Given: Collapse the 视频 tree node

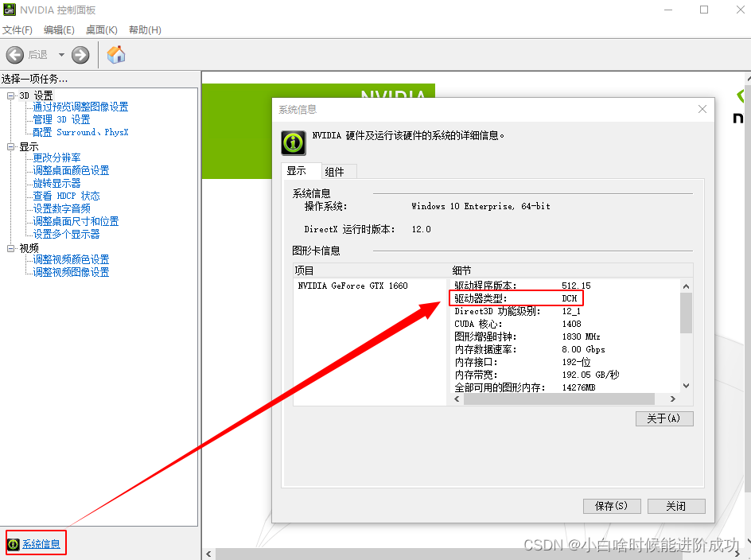Looking at the screenshot, I should pos(11,248).
